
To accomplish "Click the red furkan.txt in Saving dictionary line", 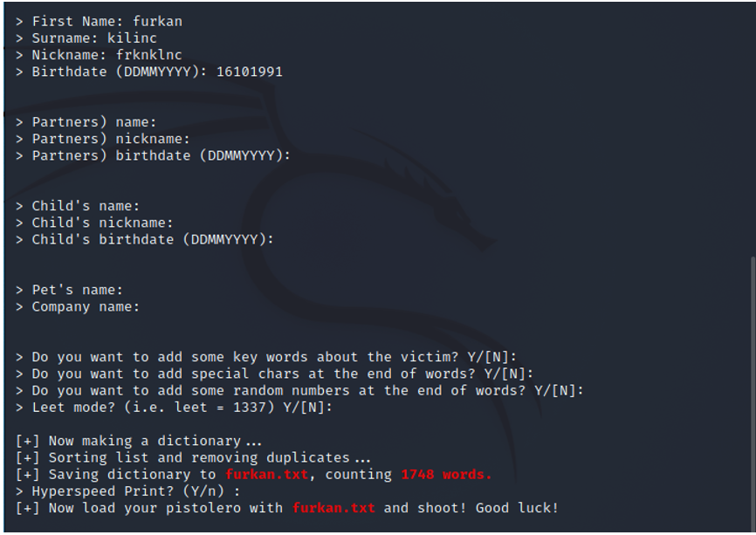I will [266, 474].
